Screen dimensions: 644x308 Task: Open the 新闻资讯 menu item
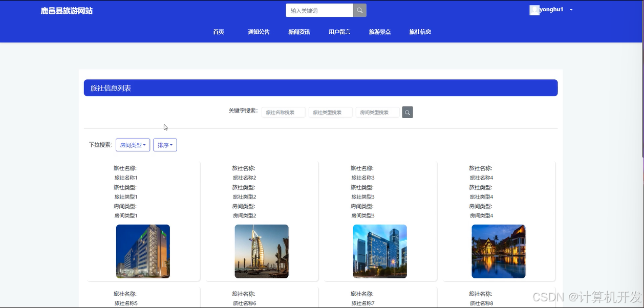(299, 32)
